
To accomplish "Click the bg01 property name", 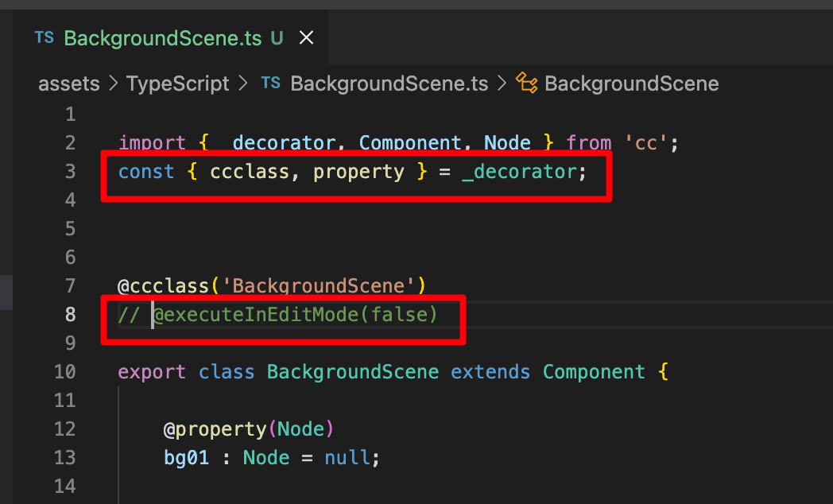I will pyautogui.click(x=186, y=458).
